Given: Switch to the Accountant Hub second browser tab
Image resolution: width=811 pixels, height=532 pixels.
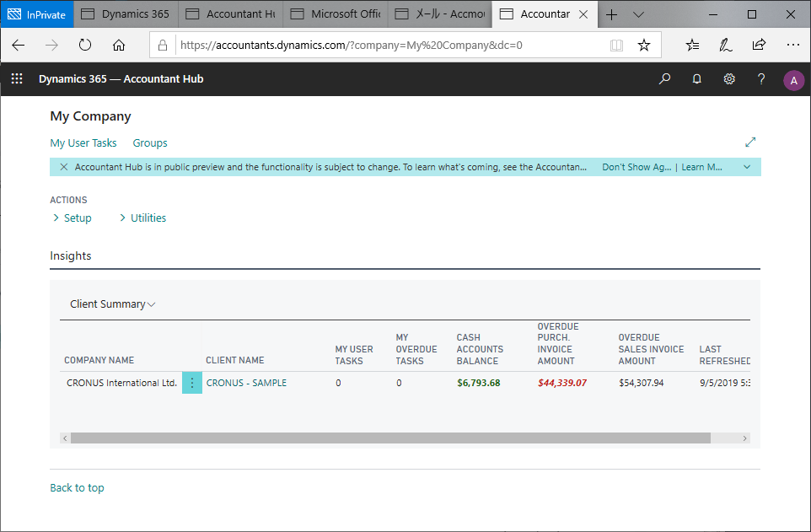Looking at the screenshot, I should click(x=231, y=14).
